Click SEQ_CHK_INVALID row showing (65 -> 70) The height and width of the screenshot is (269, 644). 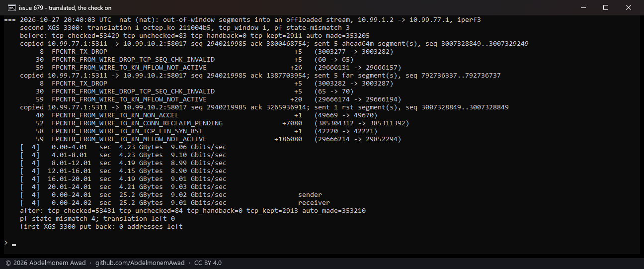tap(195, 91)
